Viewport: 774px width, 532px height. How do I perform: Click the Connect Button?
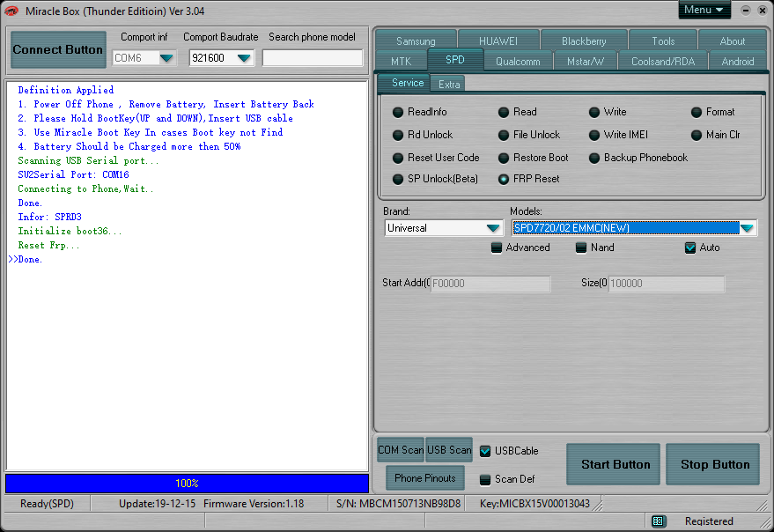pos(58,50)
